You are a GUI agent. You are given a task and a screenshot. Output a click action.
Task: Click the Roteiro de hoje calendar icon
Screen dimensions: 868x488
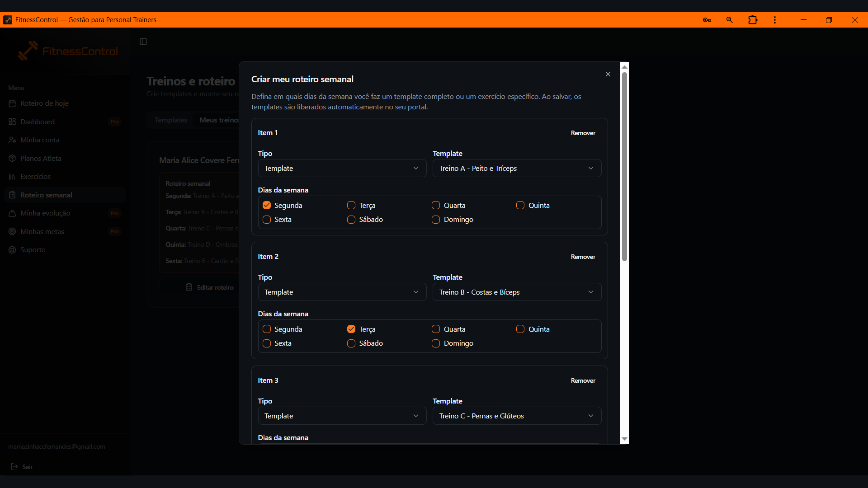click(x=12, y=103)
